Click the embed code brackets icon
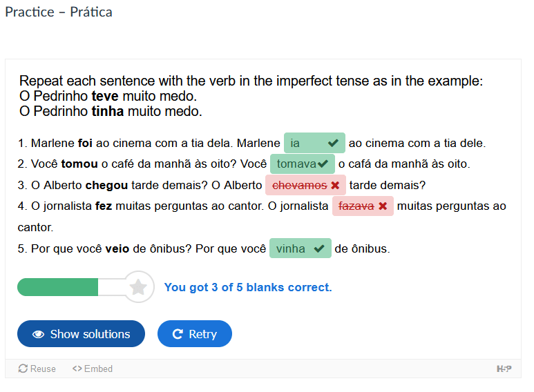534x392 pixels. pyautogui.click(x=77, y=369)
